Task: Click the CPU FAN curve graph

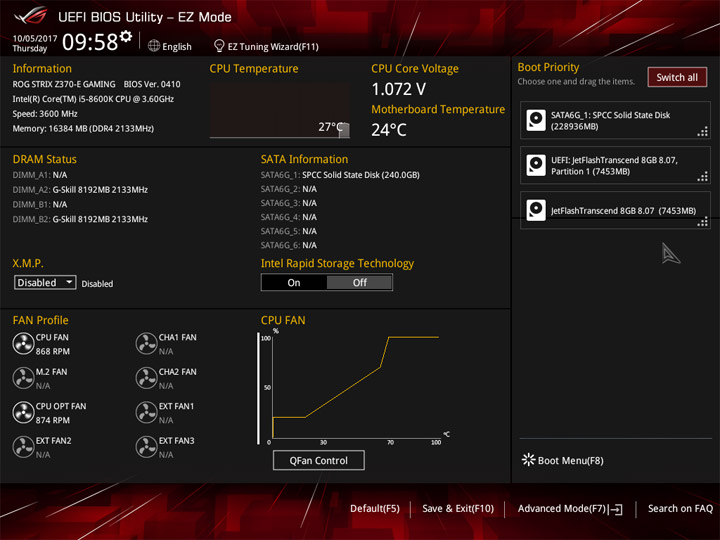Action: tap(356, 388)
